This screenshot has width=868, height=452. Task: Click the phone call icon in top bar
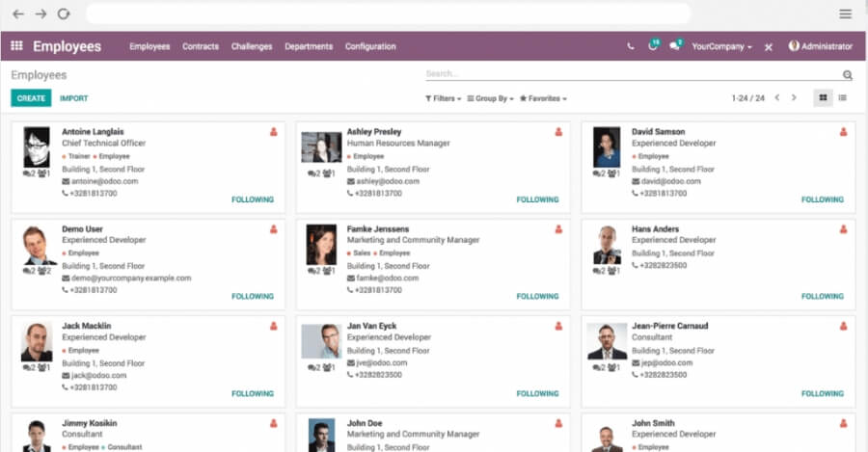pos(631,46)
